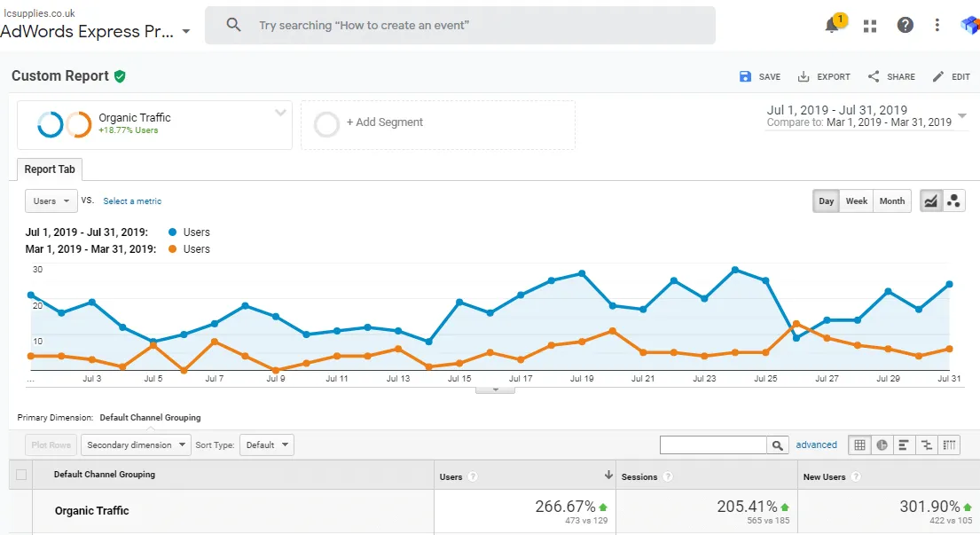Select the Pivot view icon

click(x=949, y=445)
